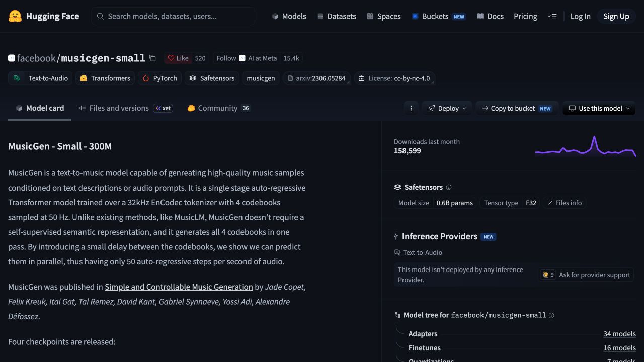Open the 34 models Adapters link
The height and width of the screenshot is (362, 644).
(619, 334)
